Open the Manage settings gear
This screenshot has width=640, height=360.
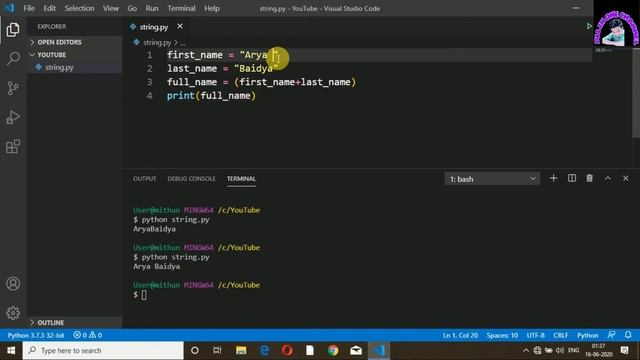coord(13,313)
